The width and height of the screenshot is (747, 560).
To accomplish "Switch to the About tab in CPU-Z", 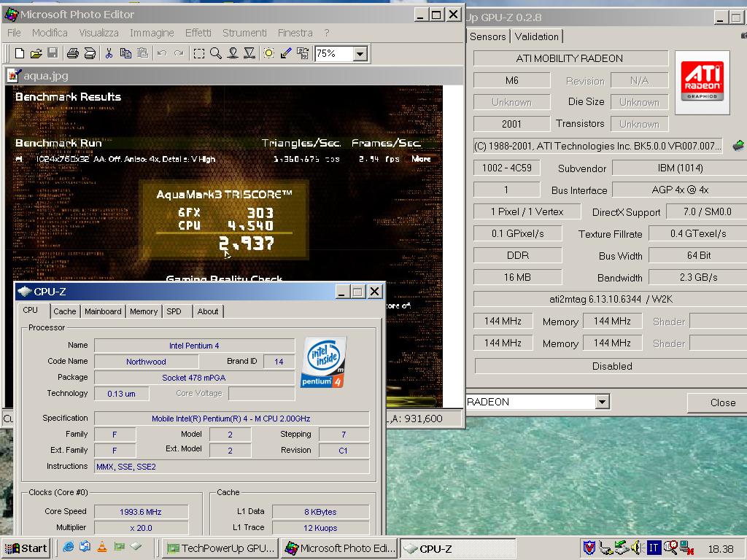I will pos(208,311).
